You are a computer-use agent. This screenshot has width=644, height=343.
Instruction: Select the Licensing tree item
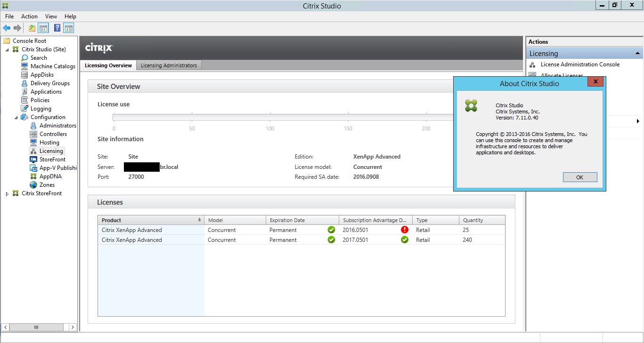(51, 151)
